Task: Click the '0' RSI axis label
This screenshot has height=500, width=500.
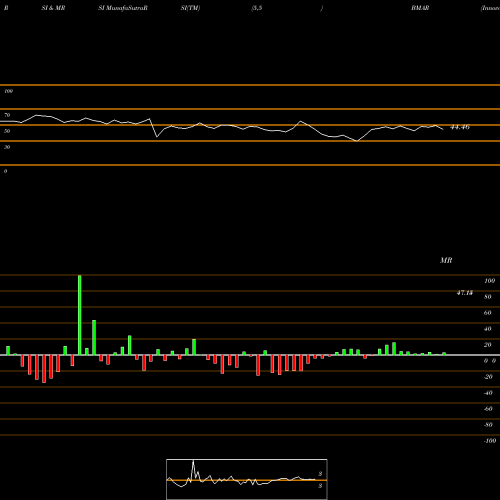Action: click(x=5, y=171)
